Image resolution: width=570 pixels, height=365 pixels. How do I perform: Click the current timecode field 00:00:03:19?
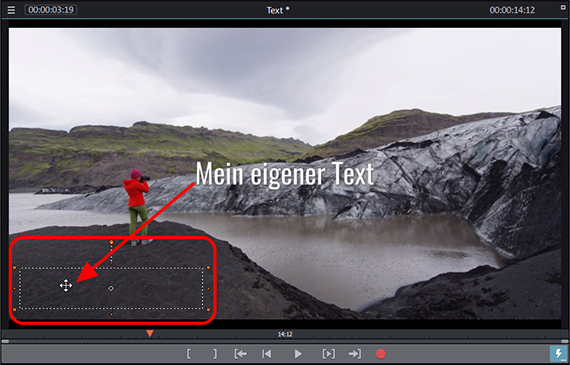tap(51, 9)
